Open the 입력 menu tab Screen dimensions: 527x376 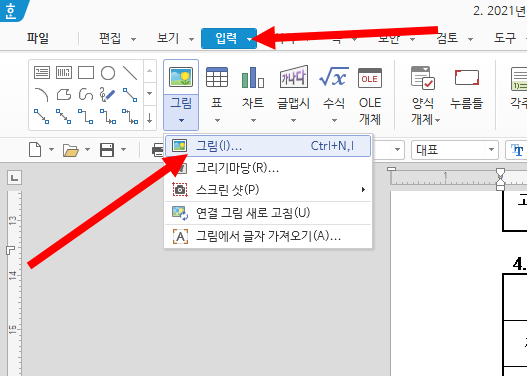pos(229,38)
